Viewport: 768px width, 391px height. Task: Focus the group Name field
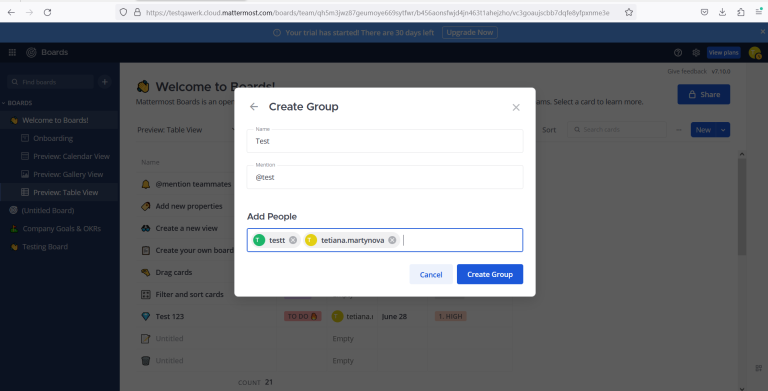(x=385, y=141)
